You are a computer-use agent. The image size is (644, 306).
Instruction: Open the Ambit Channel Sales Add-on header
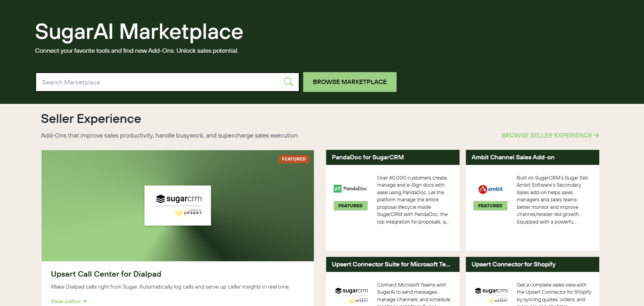tap(532, 157)
